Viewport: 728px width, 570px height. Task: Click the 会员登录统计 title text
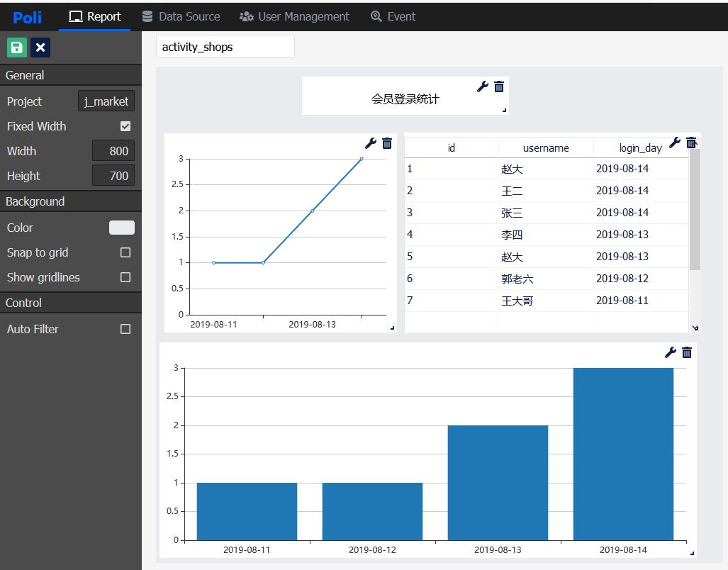click(405, 99)
